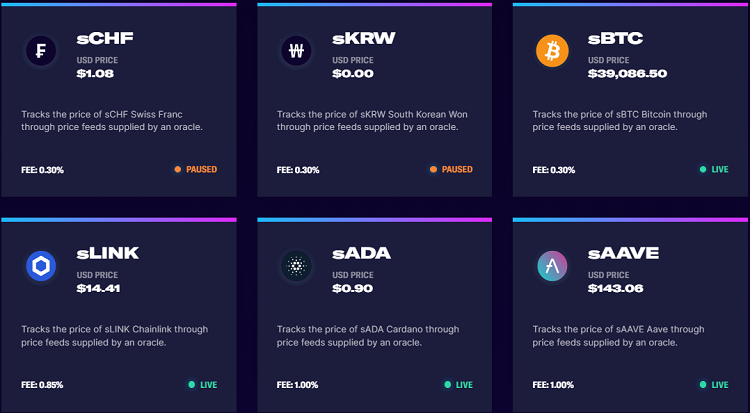750x413 pixels.
Task: Open the sLINK synth title
Action: click(108, 254)
